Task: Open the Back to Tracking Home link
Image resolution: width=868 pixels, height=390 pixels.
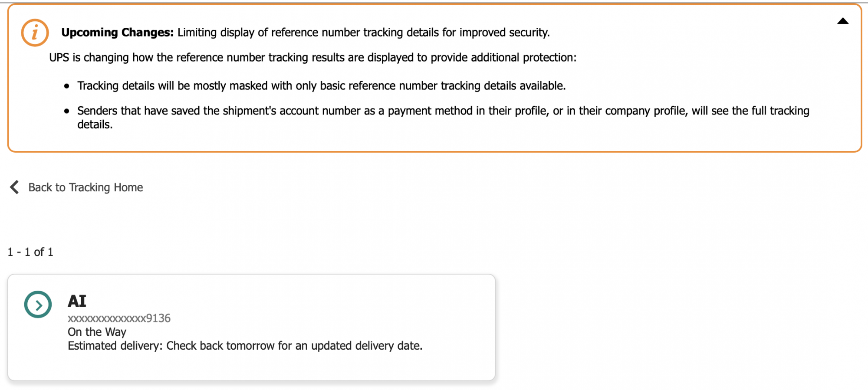Action: pyautogui.click(x=85, y=187)
